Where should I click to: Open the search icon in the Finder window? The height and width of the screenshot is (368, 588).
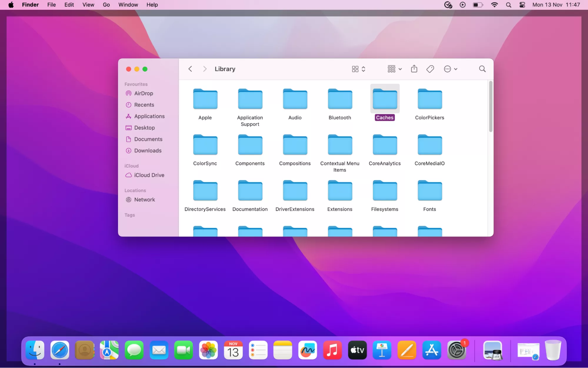(482, 69)
